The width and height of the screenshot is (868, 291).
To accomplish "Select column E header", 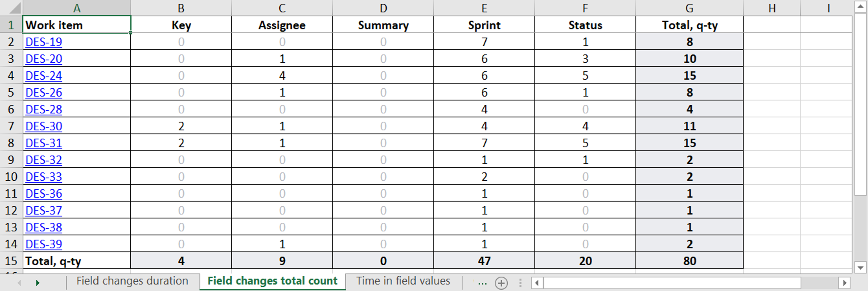I will [x=484, y=8].
